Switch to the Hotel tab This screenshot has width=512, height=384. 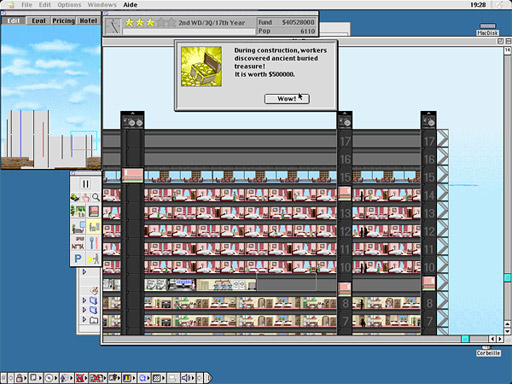(x=88, y=21)
